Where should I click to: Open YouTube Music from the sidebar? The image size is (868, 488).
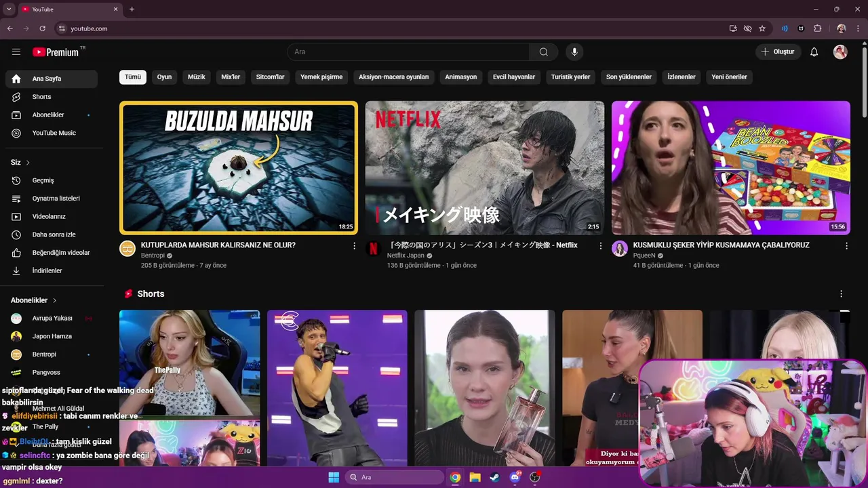tap(52, 133)
